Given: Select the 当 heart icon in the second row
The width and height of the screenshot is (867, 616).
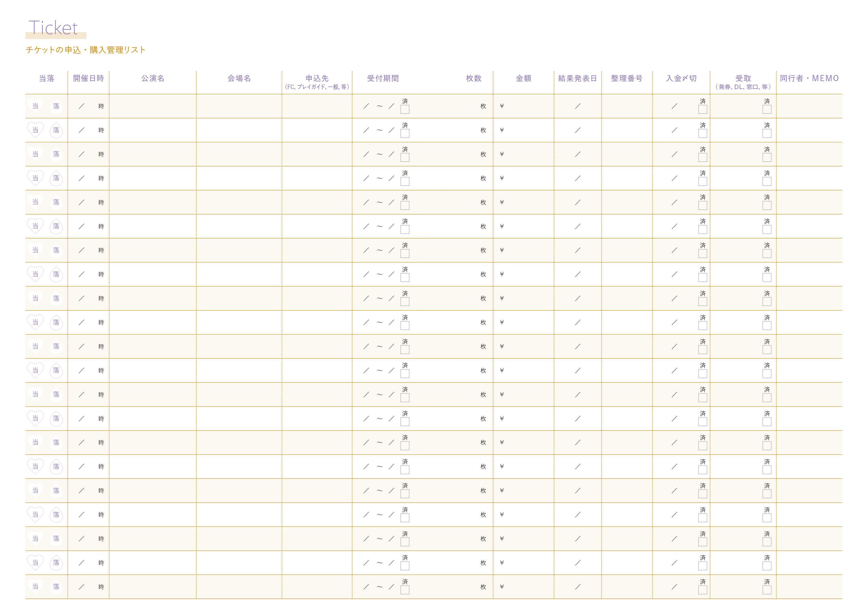Looking at the screenshot, I should pyautogui.click(x=35, y=130).
